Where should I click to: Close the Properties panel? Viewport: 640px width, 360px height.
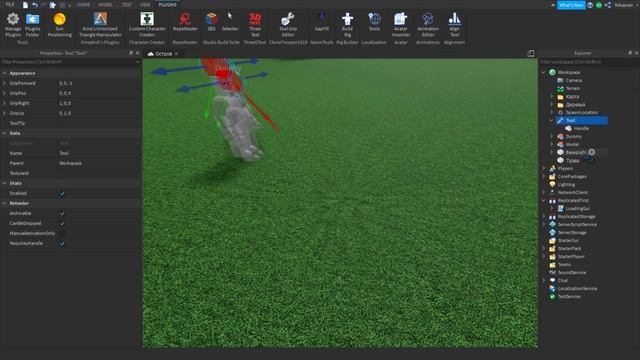138,53
